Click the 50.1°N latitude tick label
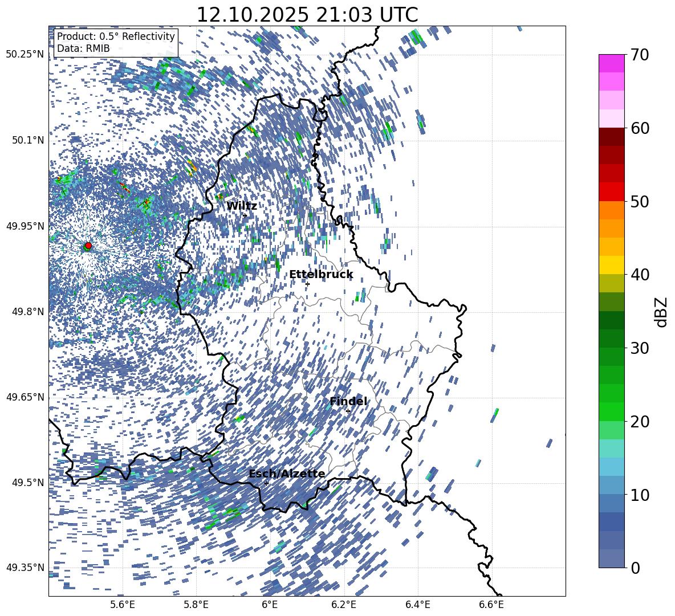Screen dimensions: 675x616 pyautogui.click(x=28, y=140)
